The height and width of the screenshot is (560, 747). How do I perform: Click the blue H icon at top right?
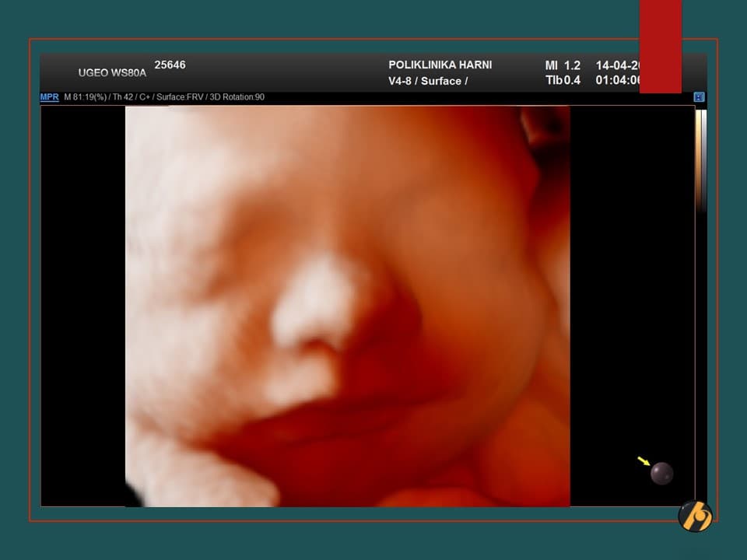coord(699,97)
